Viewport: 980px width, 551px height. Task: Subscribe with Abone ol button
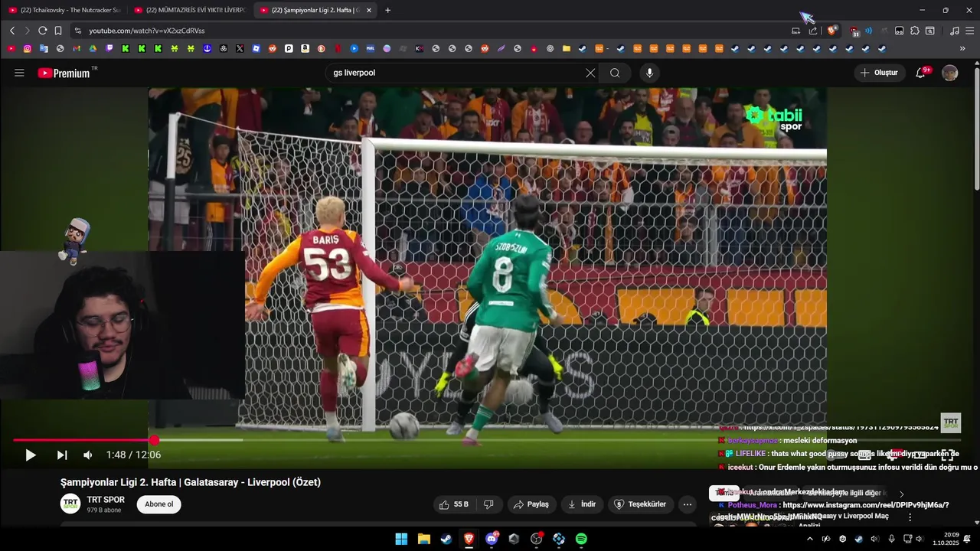click(159, 504)
